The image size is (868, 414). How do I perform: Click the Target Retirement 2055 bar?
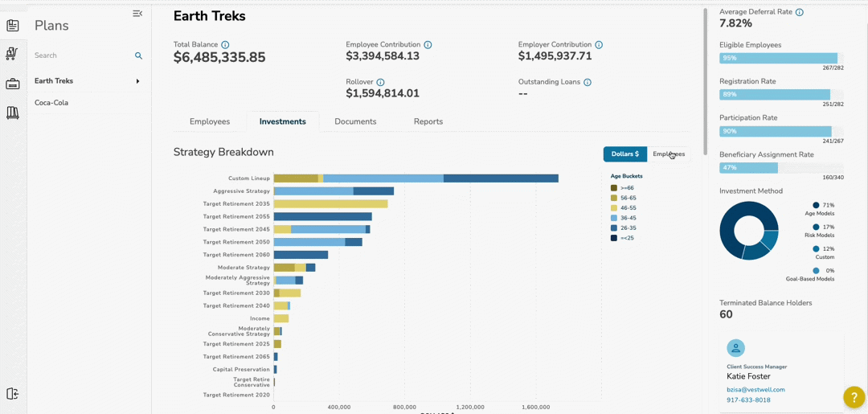(323, 216)
